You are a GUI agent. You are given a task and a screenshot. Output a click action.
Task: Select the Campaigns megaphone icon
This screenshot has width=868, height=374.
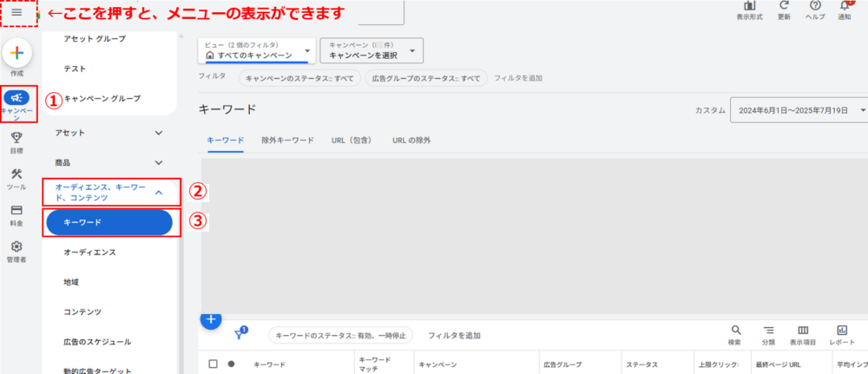click(16, 98)
